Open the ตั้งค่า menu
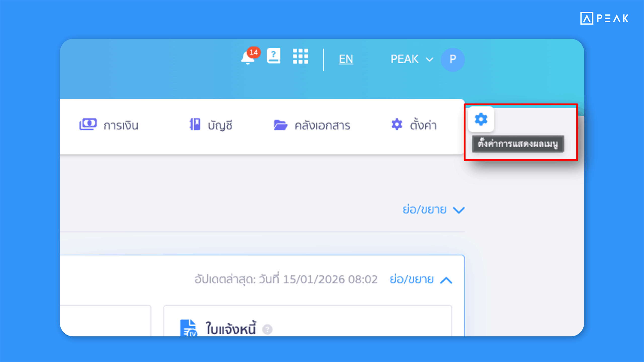The height and width of the screenshot is (362, 644). [423, 125]
